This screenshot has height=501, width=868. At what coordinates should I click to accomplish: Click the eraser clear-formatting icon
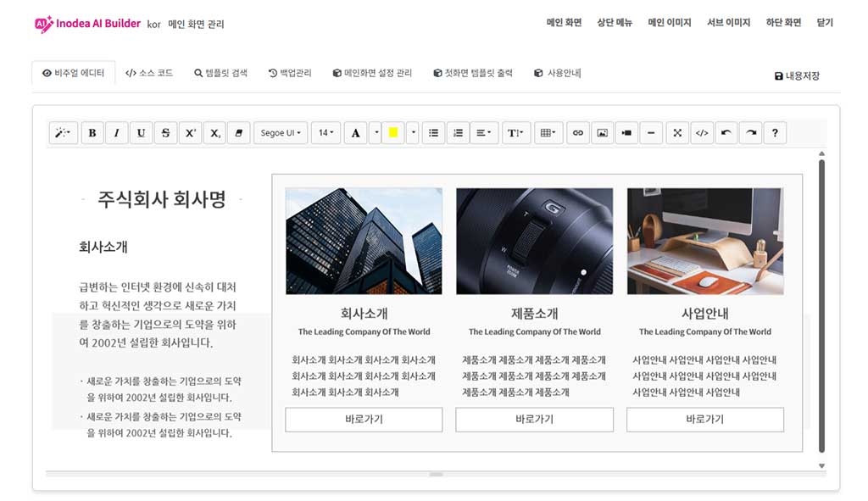239,133
